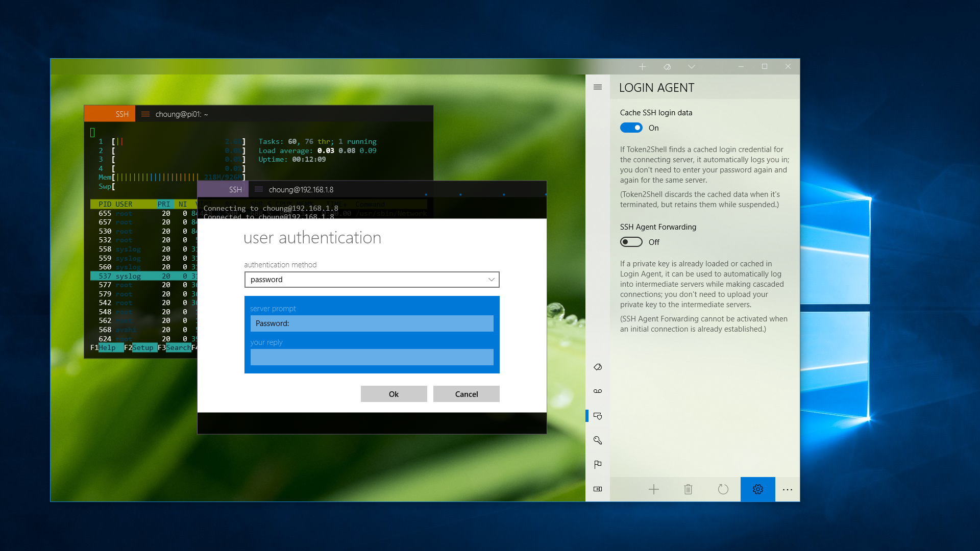Cancel the user authentication dialog

coord(466,394)
